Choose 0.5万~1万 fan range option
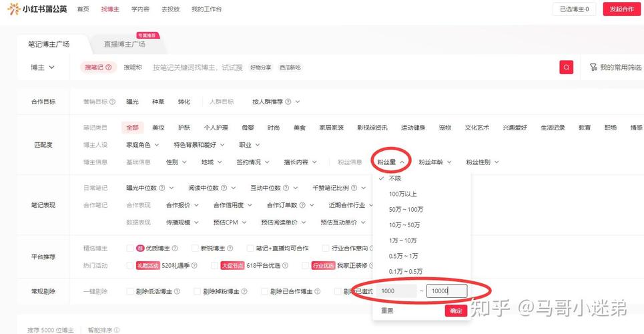Image resolution: width=644 pixels, height=334 pixels. 403,256
